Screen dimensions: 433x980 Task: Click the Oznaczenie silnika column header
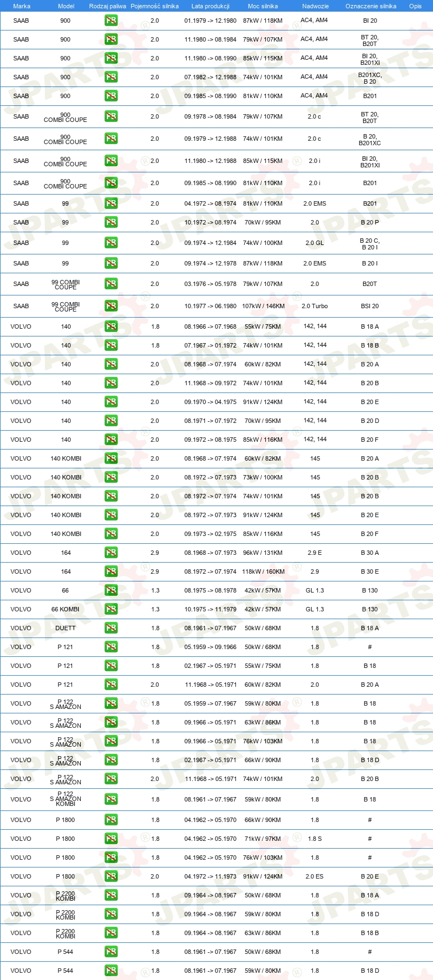(370, 6)
